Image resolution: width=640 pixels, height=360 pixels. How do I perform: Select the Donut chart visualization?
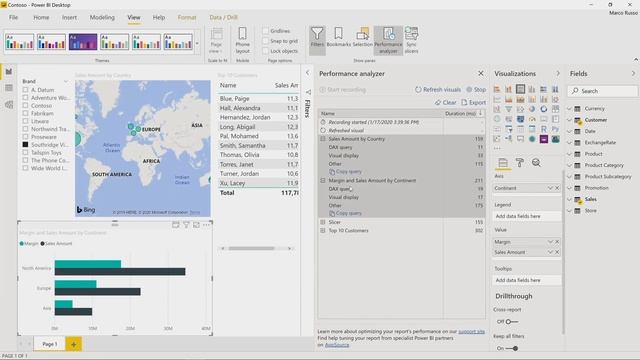click(x=544, y=109)
